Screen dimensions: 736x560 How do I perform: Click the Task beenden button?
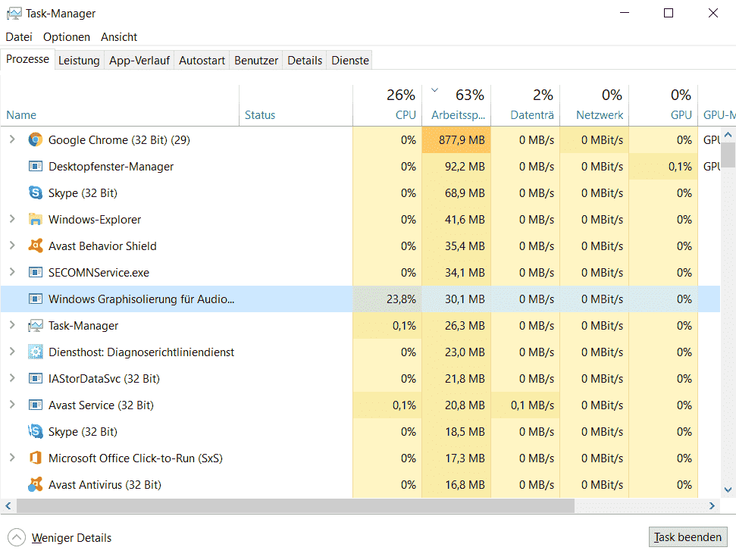[x=687, y=537]
